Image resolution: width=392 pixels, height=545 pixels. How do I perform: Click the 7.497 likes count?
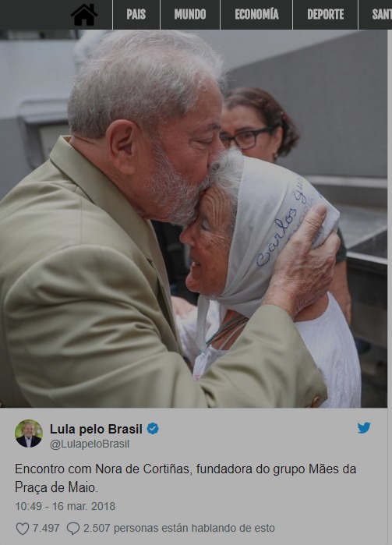(x=46, y=529)
